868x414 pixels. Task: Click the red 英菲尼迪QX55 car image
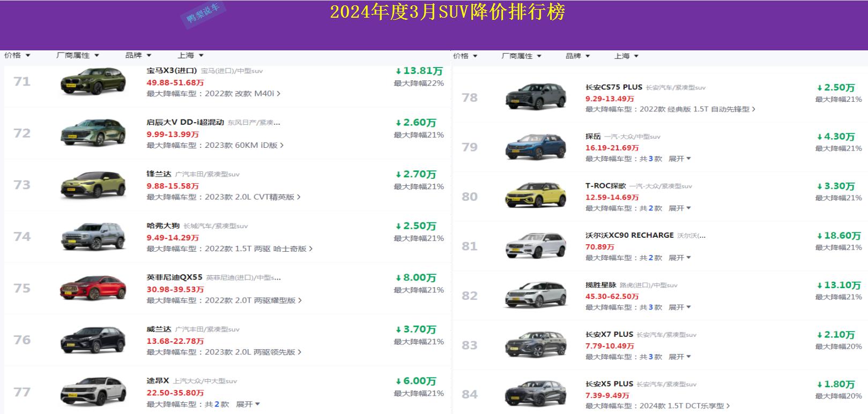click(x=93, y=289)
